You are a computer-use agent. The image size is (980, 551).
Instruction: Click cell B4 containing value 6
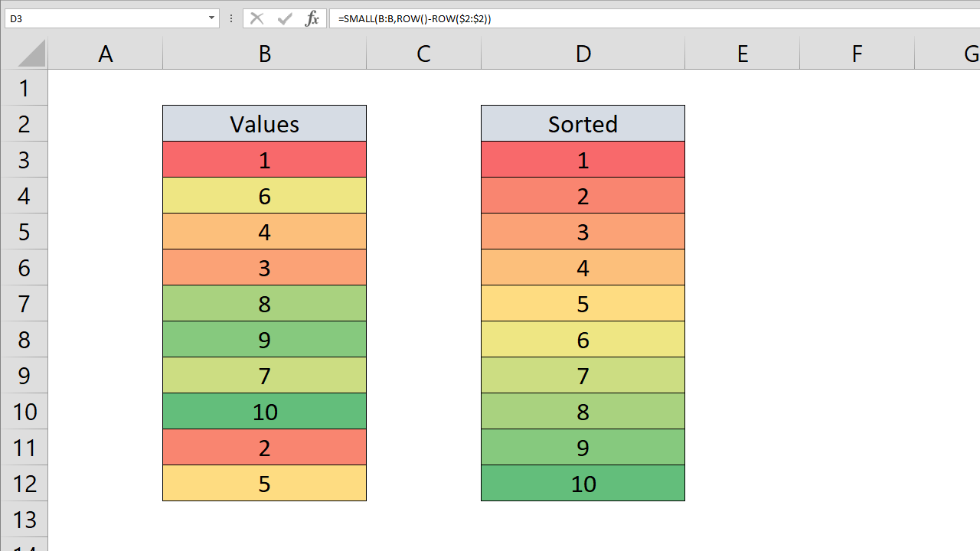pos(264,195)
